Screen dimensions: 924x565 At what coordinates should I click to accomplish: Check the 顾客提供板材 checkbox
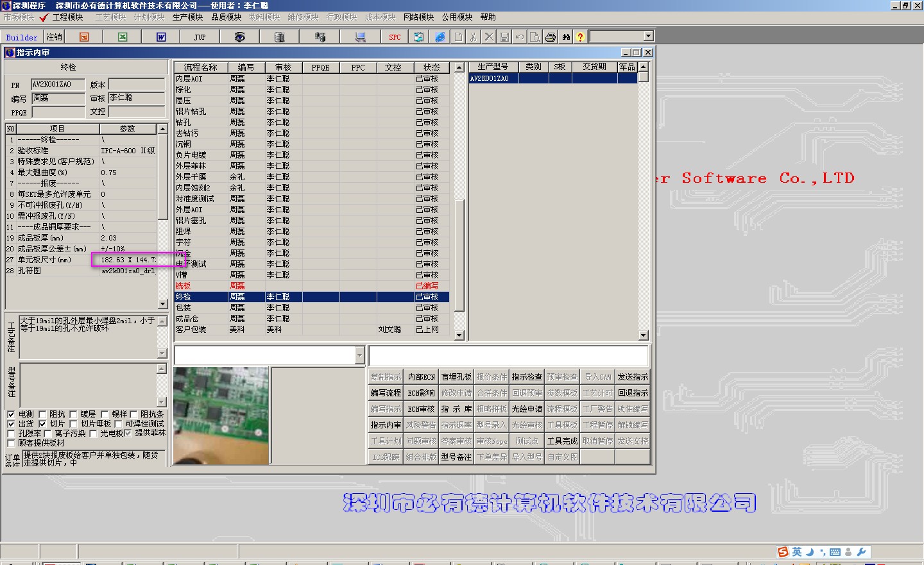pyautogui.click(x=11, y=443)
